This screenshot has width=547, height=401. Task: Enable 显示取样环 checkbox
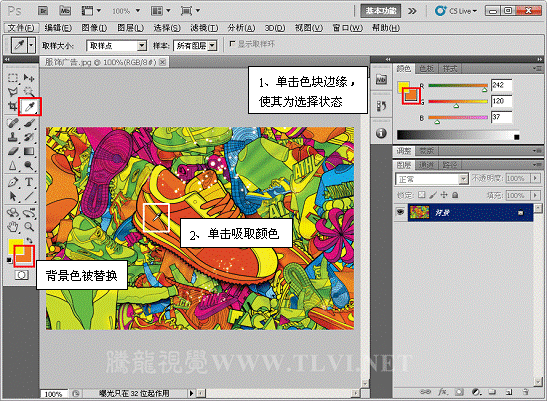click(x=232, y=44)
